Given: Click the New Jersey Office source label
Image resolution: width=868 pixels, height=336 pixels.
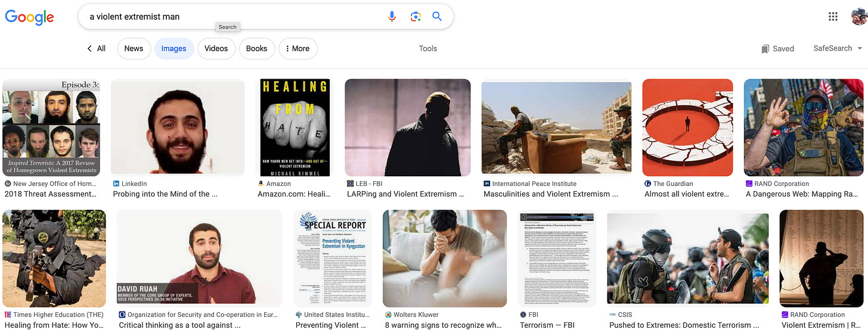Looking at the screenshot, I should pos(55,183).
